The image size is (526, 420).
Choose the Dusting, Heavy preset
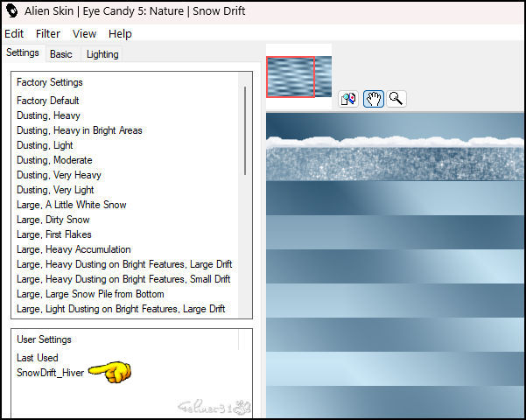[48, 115]
